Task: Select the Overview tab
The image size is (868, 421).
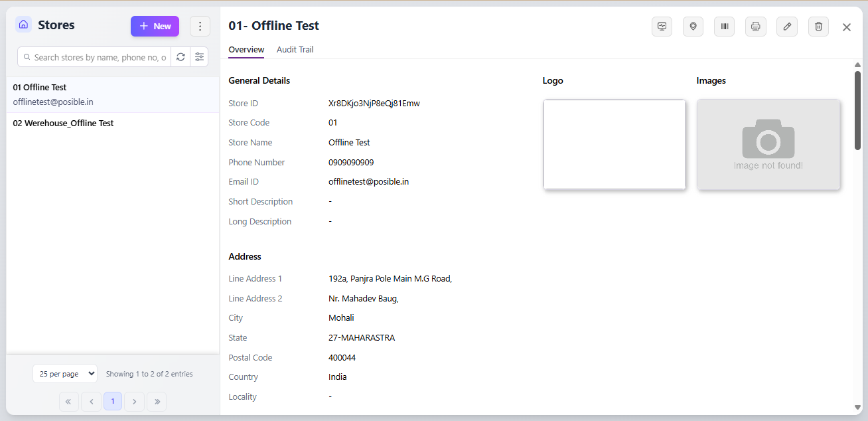Action: 246,50
